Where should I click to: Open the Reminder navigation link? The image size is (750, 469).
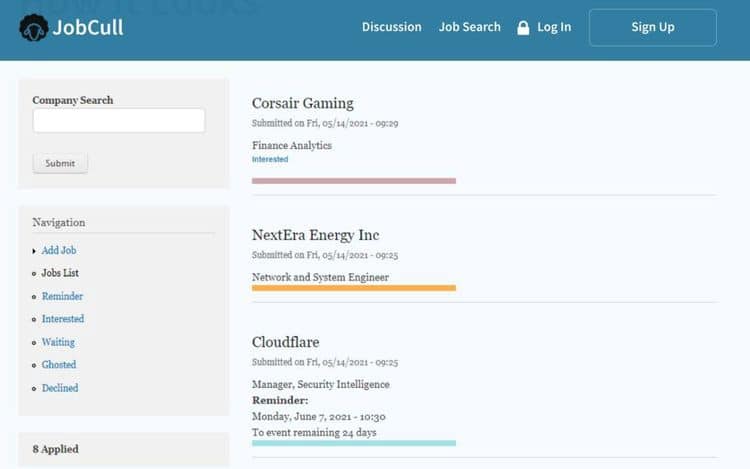[x=62, y=296]
